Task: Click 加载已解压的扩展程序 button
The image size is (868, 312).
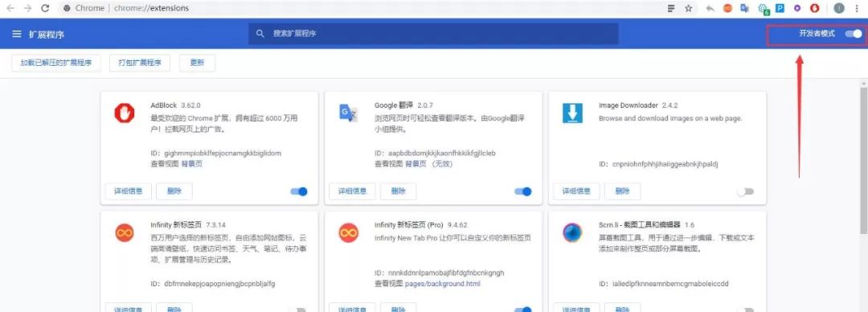Action: [56, 63]
